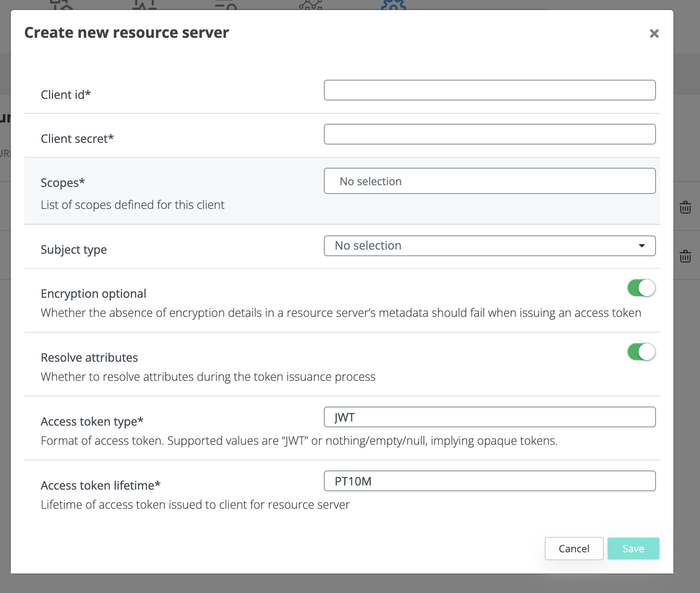Click the Scopes* field label
This screenshot has width=700, height=593.
[63, 183]
